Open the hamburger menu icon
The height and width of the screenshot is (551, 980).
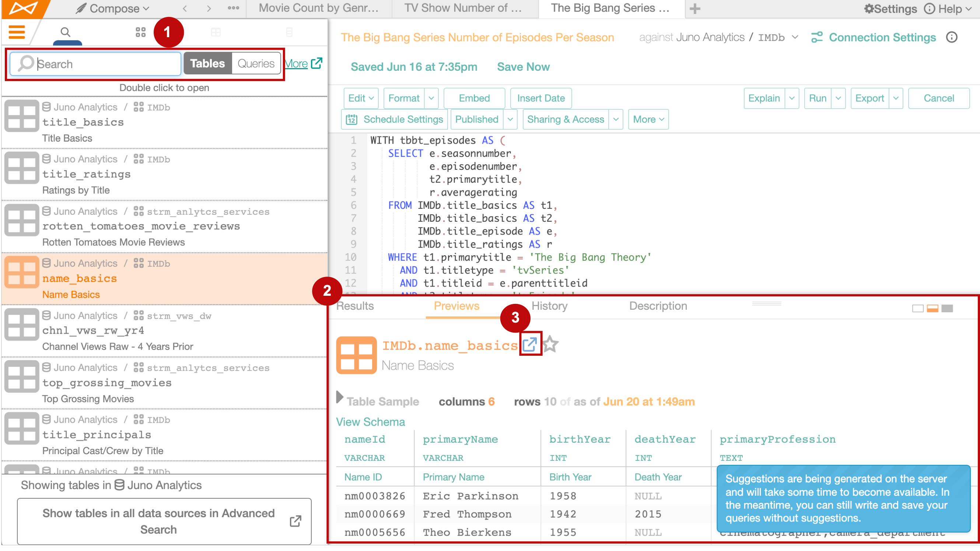click(x=16, y=32)
